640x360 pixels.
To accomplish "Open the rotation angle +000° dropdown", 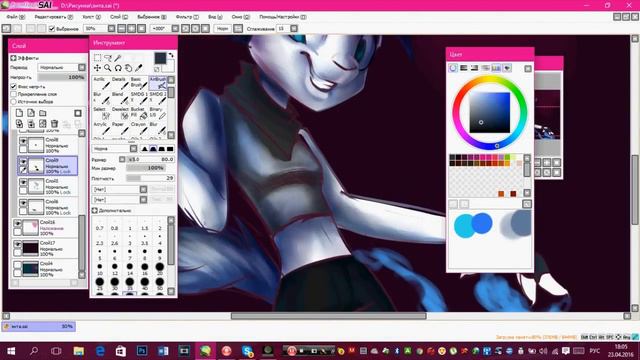I will pos(175,29).
